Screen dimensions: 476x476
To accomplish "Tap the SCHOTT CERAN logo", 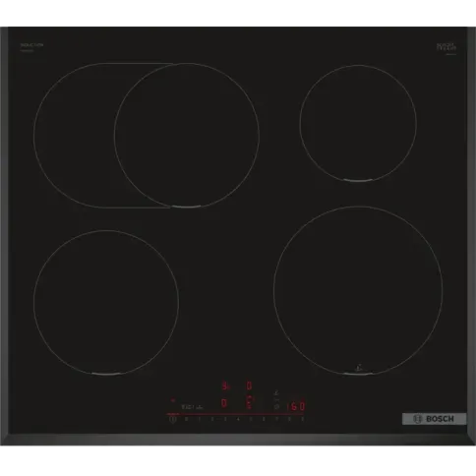I will pos(446,47).
